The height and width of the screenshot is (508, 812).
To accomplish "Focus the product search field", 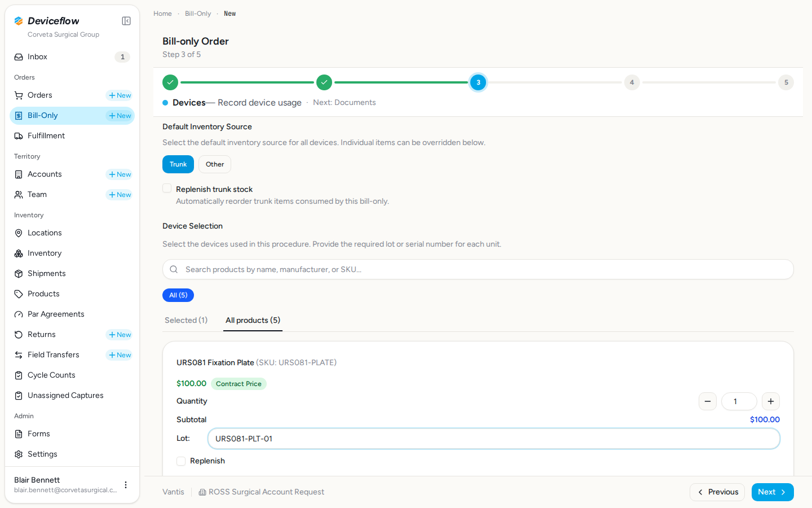I will coord(478,269).
